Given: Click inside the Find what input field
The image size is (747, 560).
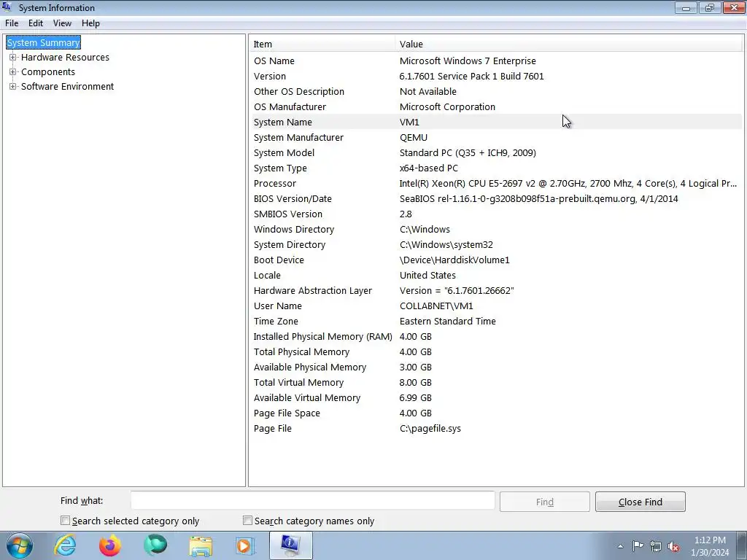Looking at the screenshot, I should 313,501.
